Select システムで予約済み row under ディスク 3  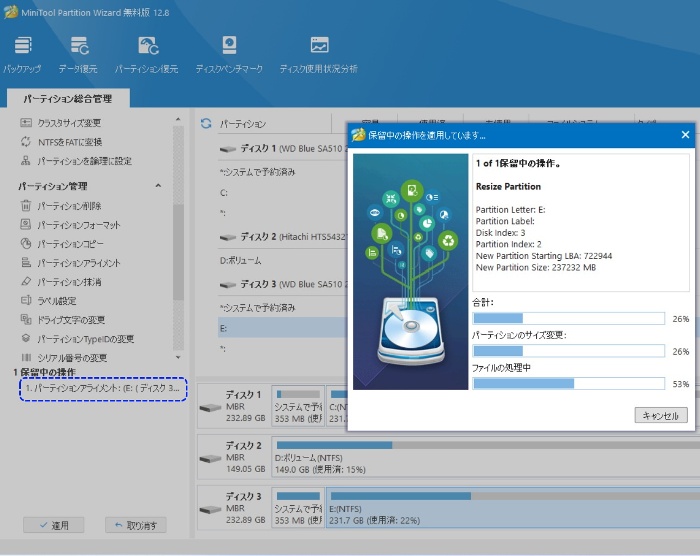(282, 308)
